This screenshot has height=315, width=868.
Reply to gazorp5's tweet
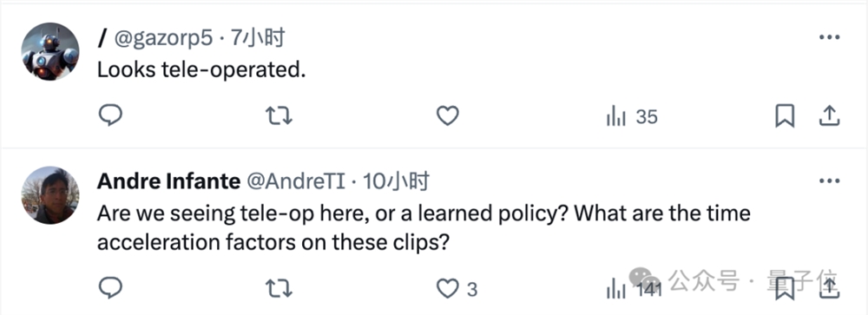pos(110,115)
